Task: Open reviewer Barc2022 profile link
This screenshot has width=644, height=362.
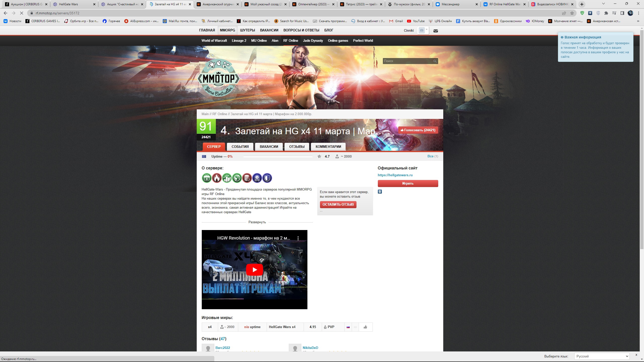Action: coord(223,348)
